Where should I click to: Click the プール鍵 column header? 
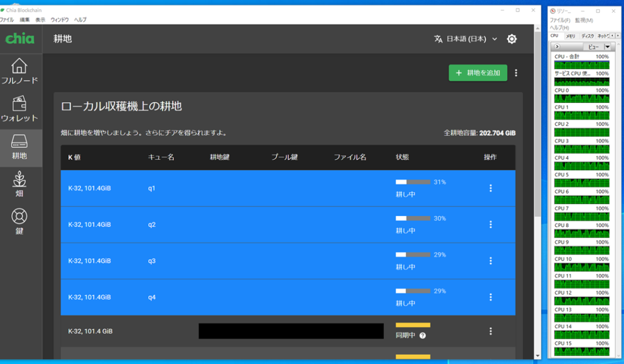[285, 158]
